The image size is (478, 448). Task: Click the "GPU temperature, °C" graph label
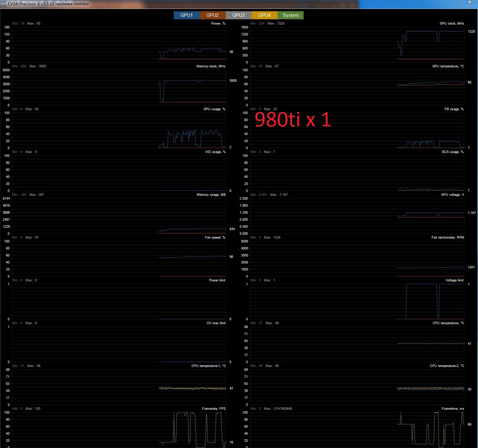coord(448,66)
